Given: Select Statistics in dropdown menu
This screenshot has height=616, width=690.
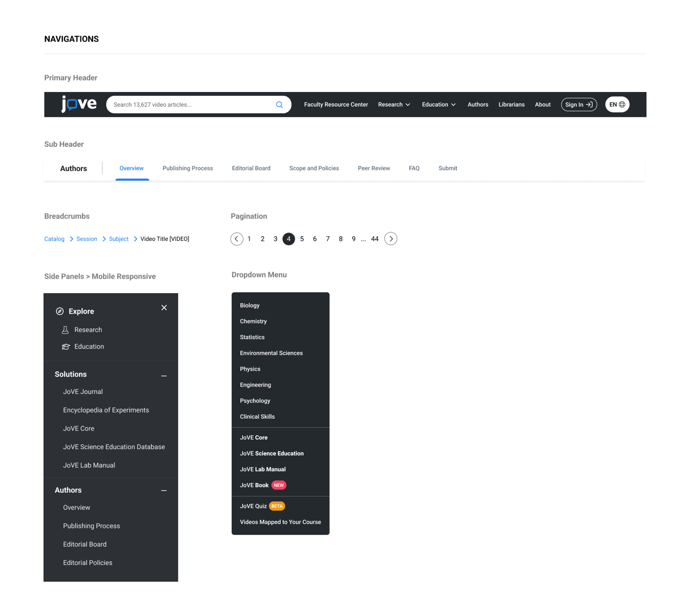Looking at the screenshot, I should pos(252,337).
